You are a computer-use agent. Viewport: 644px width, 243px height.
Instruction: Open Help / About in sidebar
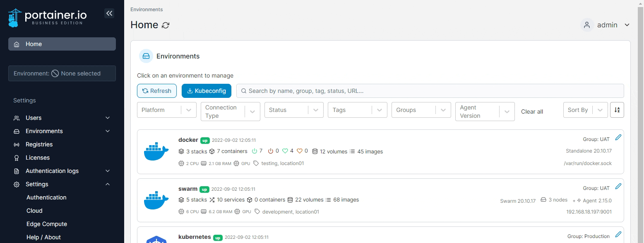[43, 237]
